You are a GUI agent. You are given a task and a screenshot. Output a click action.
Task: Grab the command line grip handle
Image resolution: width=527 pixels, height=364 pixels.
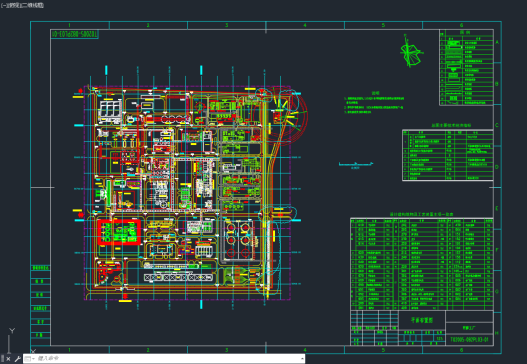coord(2,359)
